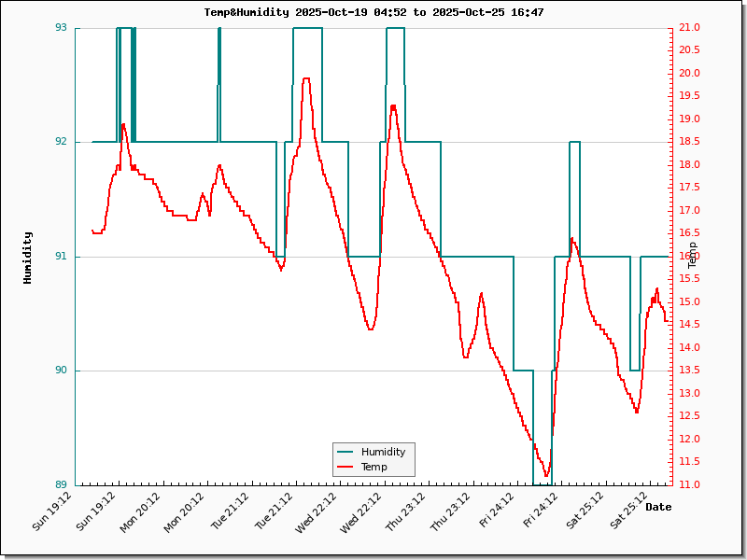
Task: Click the Date label at bottom right
Action: pos(658,507)
